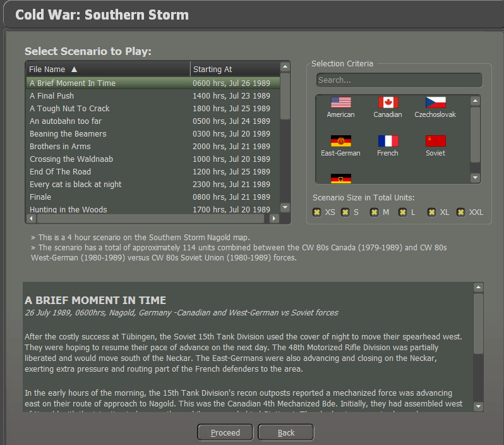
Task: Select scenario Beaning the Beamers
Action: pos(153,134)
